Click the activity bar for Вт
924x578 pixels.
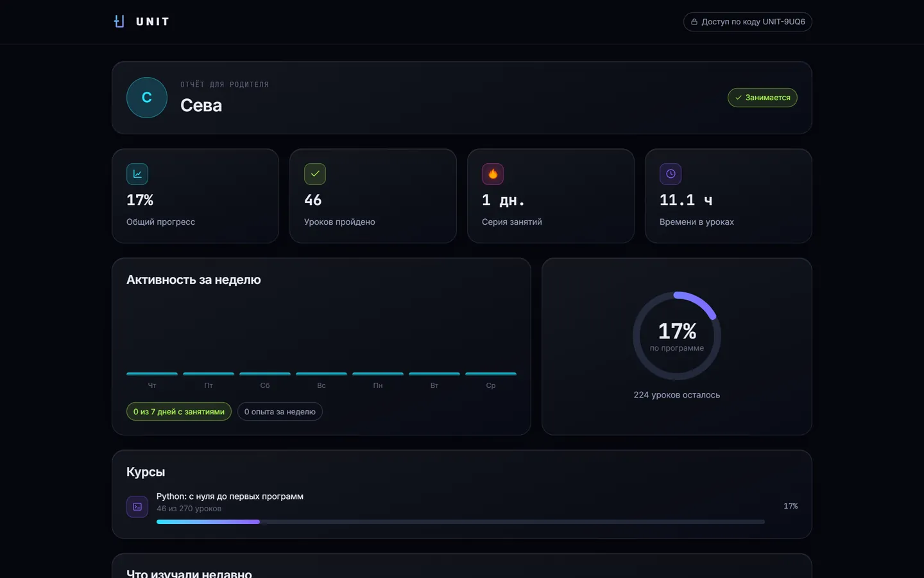point(434,374)
